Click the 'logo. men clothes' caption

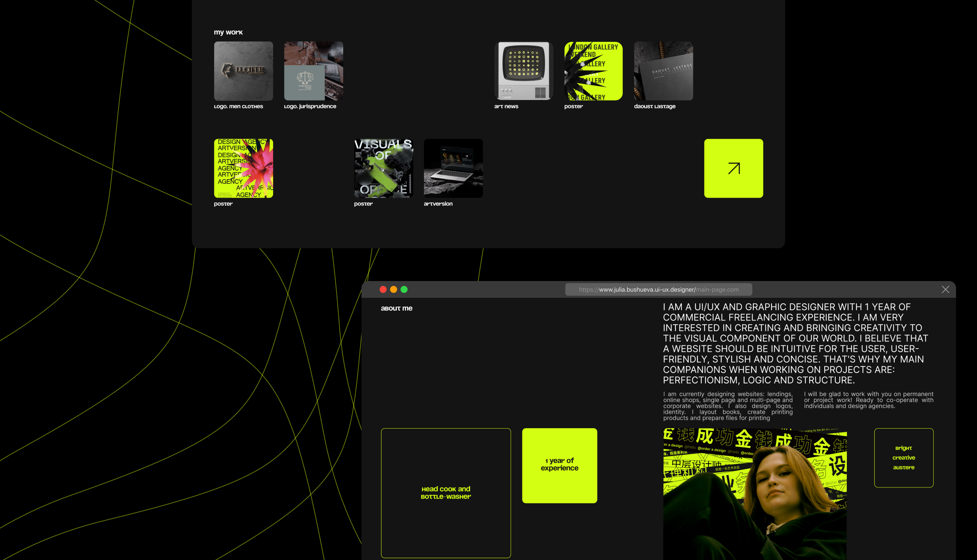click(238, 107)
